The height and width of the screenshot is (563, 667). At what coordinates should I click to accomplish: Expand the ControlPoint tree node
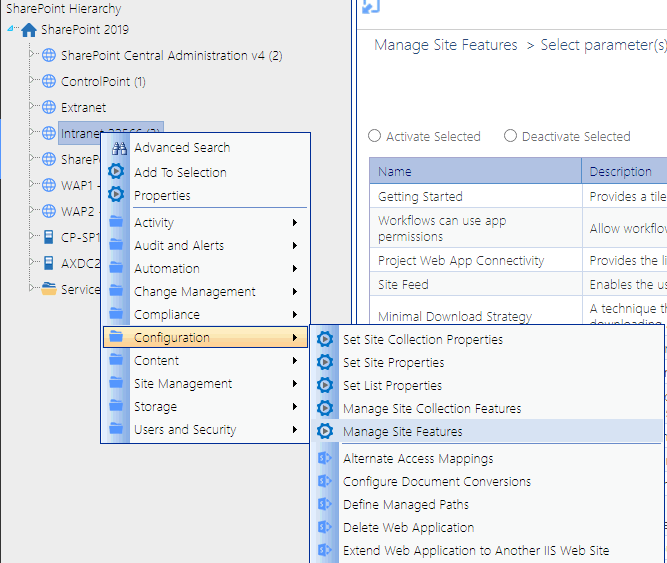32,81
